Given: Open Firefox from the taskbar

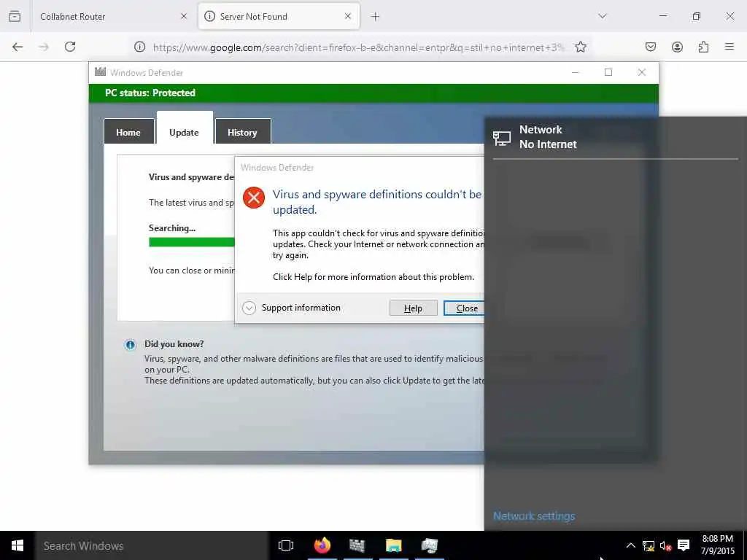Looking at the screenshot, I should pos(322,545).
